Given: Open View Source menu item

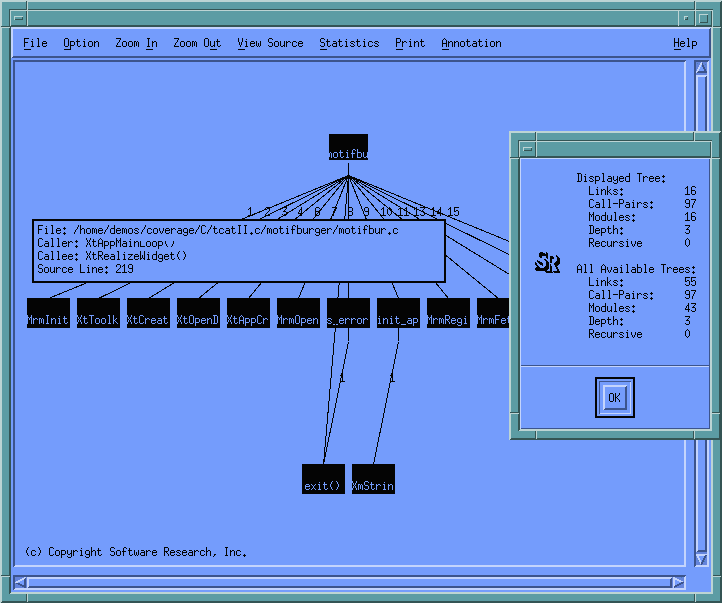Looking at the screenshot, I should (270, 43).
